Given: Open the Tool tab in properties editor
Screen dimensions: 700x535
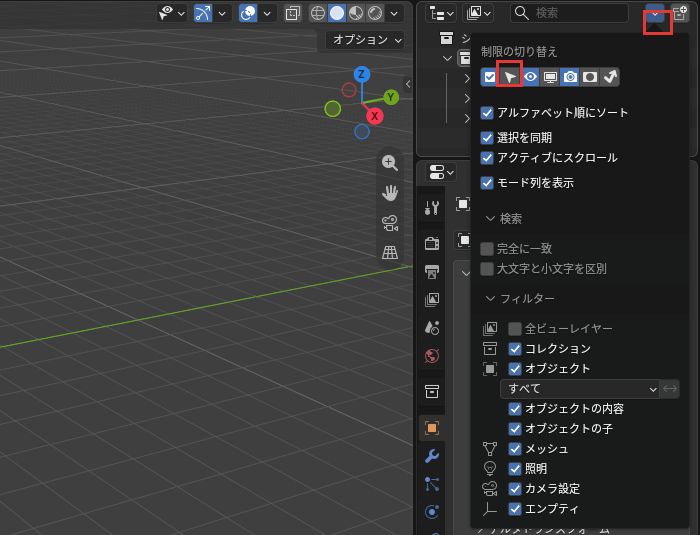Looking at the screenshot, I should [x=432, y=208].
